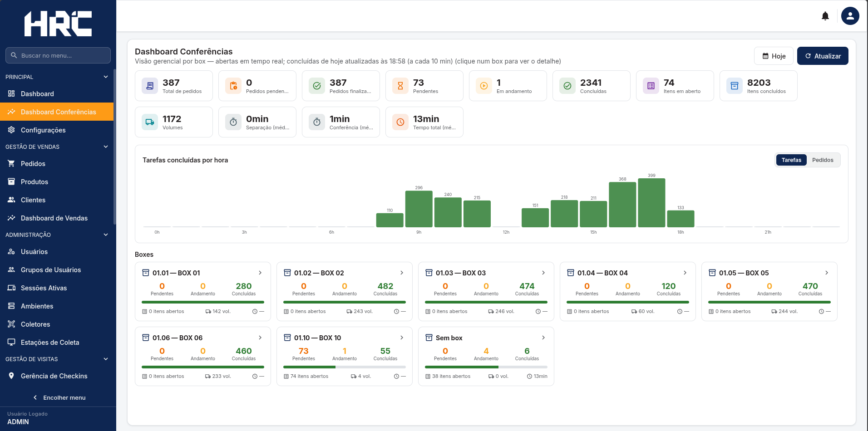Collapse the PRINCIPAL menu section

[106, 77]
